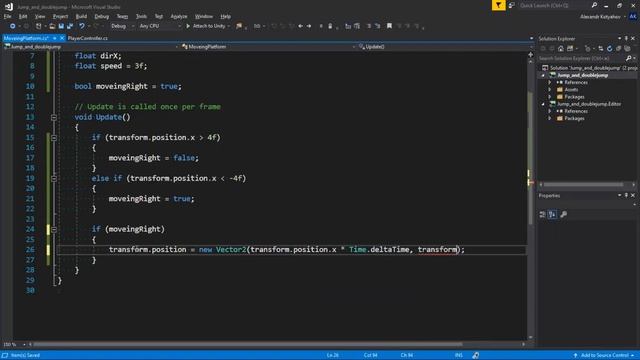Viewport: 640px width, 360px height.
Task: Expand References under Jump_and_doublejump project
Action: pyautogui.click(x=550, y=82)
